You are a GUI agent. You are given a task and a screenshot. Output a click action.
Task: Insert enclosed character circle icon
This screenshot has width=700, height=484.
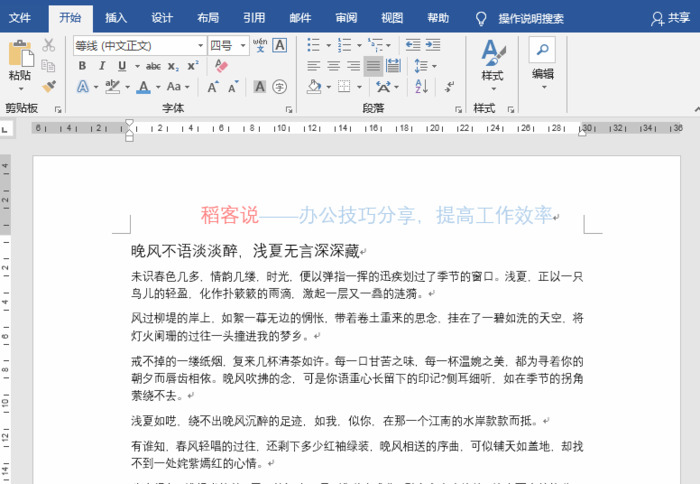(279, 87)
